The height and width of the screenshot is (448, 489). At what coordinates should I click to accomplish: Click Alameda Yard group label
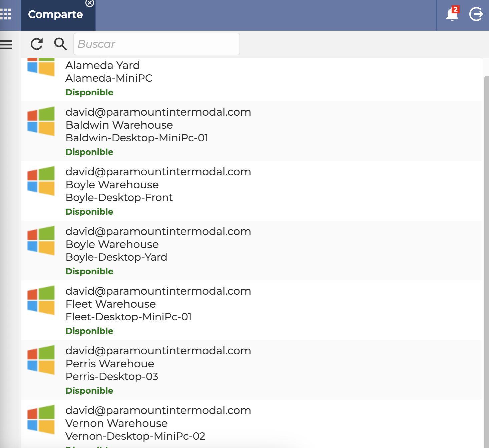102,65
